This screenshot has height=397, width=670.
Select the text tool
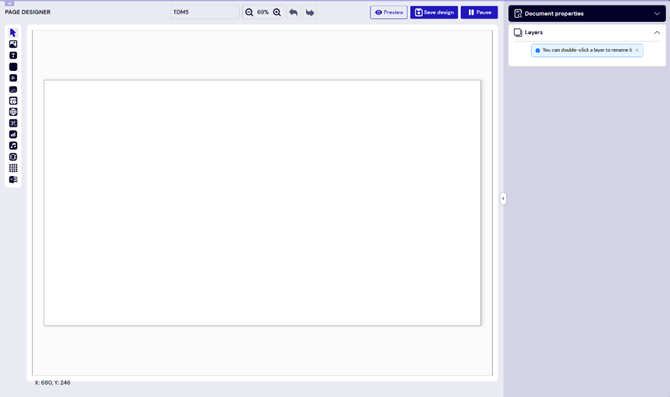pyautogui.click(x=13, y=56)
